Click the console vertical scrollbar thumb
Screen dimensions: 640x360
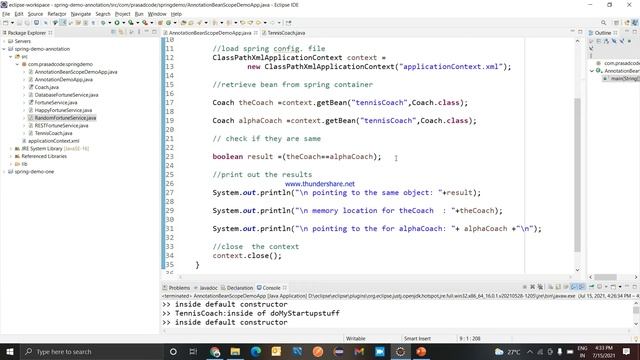(636, 310)
